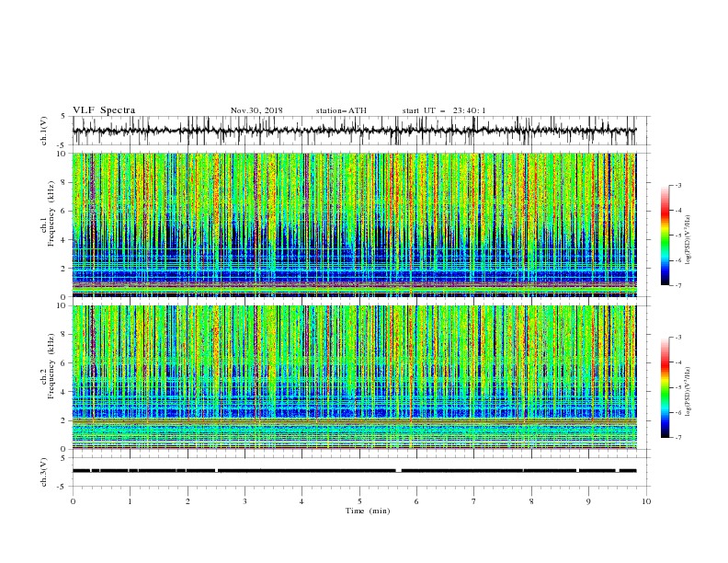Click the time axis tick label "8"
Image resolution: width=728 pixels, height=563 pixels.
pyautogui.click(x=531, y=501)
